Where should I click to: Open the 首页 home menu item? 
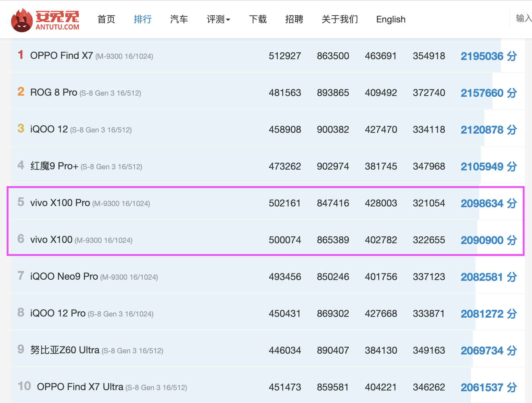pyautogui.click(x=106, y=19)
